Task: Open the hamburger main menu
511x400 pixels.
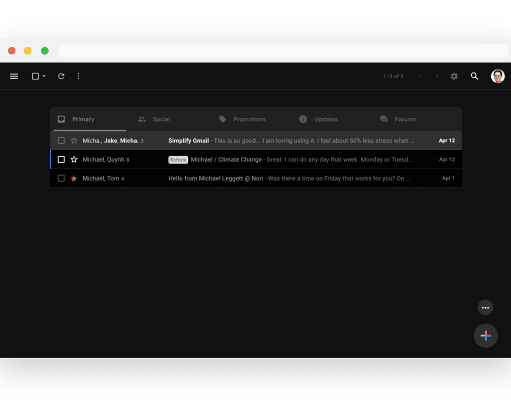Action: 14,76
